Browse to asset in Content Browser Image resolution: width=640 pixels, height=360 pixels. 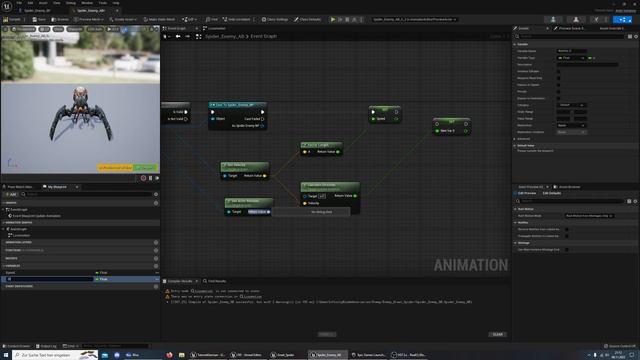click(x=60, y=19)
